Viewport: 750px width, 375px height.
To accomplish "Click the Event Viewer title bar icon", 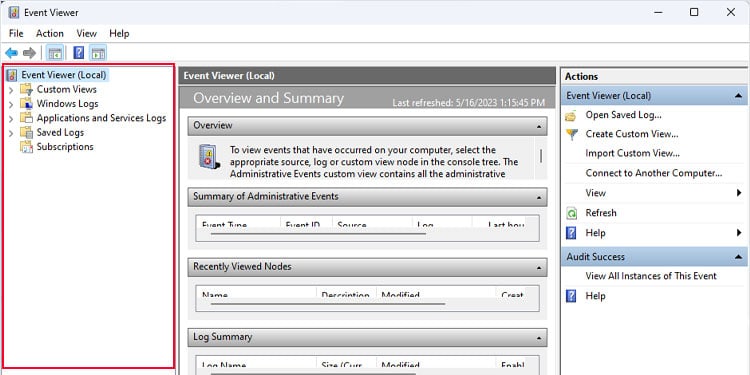I will 14,12.
